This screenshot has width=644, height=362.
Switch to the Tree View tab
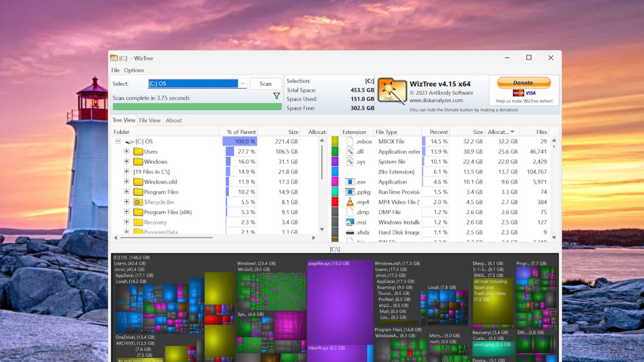point(123,120)
